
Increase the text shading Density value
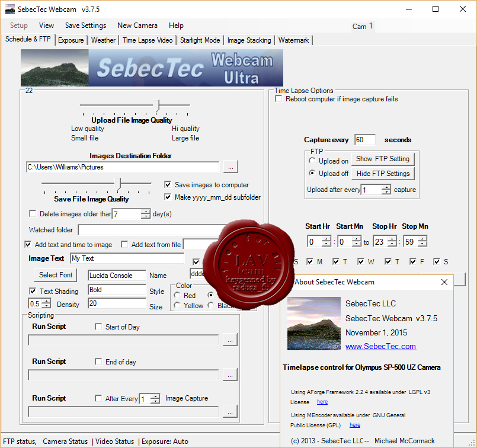(47, 301)
